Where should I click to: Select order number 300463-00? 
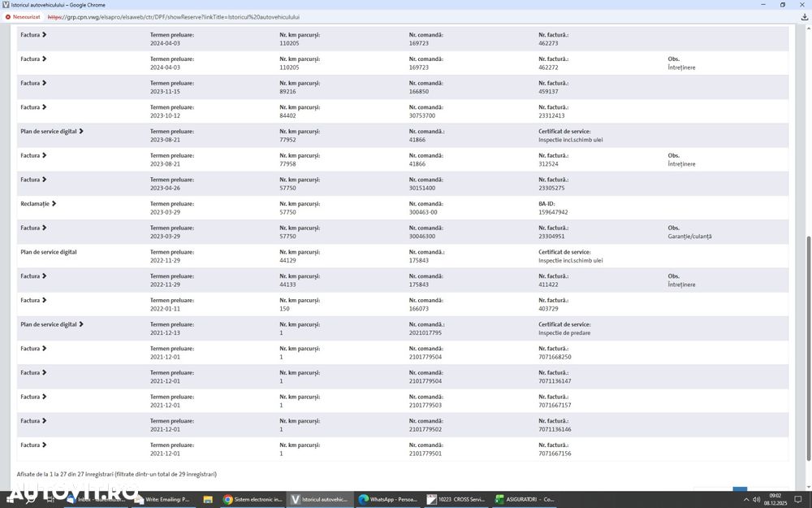click(423, 212)
